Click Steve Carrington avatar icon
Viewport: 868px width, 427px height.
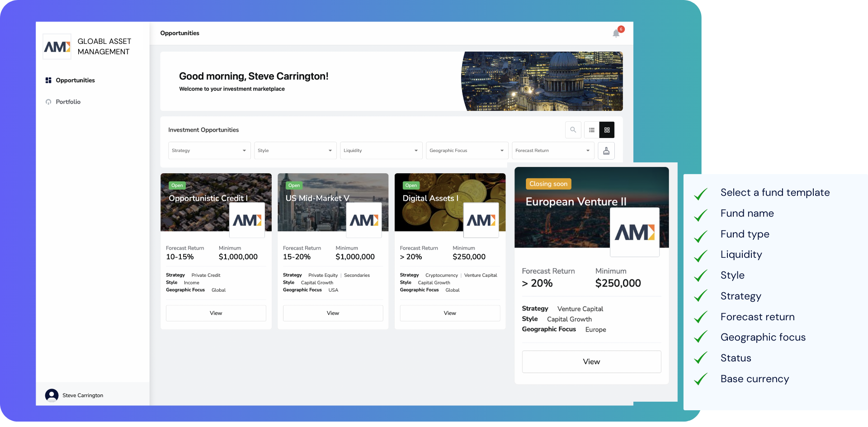[52, 395]
